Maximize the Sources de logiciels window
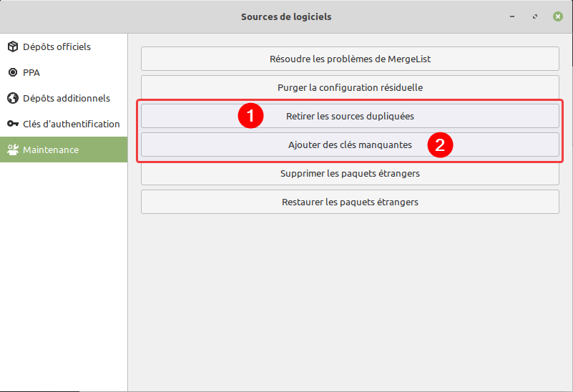 click(534, 16)
